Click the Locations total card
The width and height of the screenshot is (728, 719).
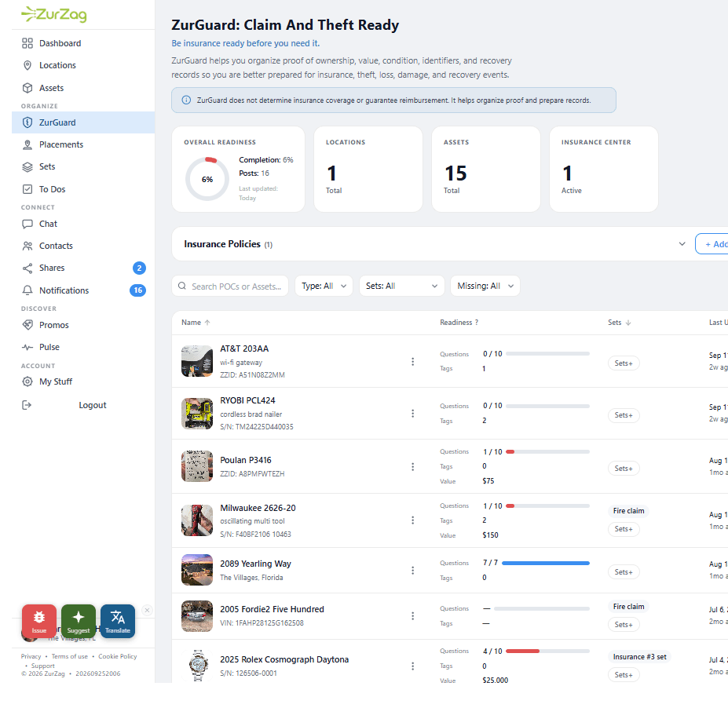(x=368, y=170)
